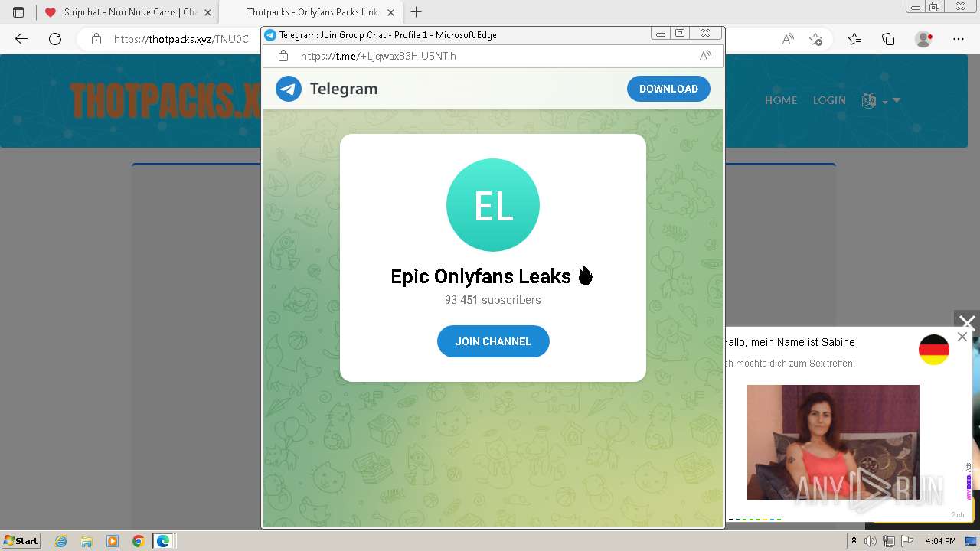Click the Telegram logo icon
Viewport: 980px width, 551px height.
click(x=289, y=89)
